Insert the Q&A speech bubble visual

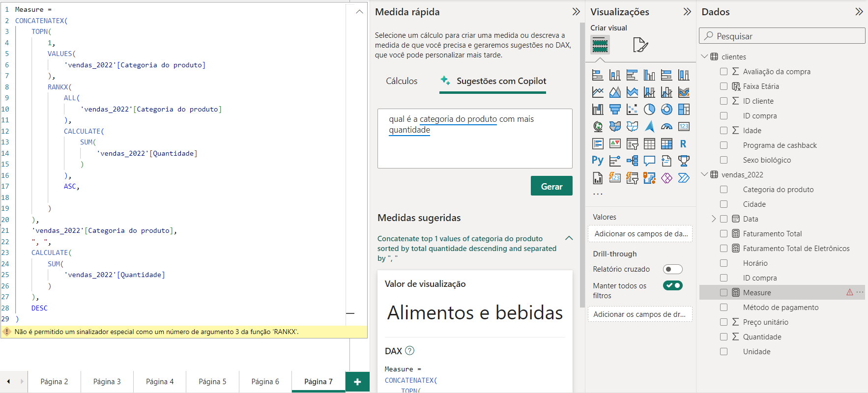(x=649, y=161)
